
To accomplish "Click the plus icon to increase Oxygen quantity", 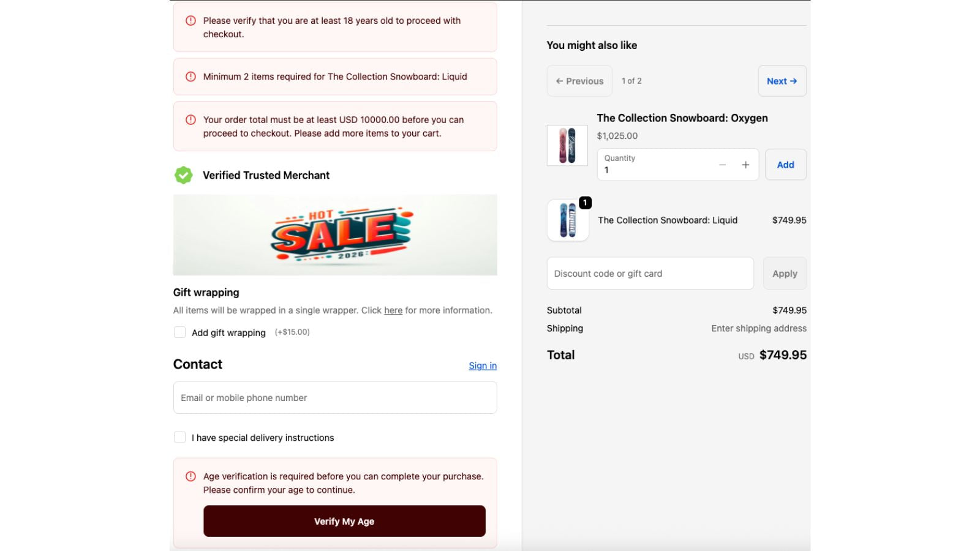I will (745, 165).
